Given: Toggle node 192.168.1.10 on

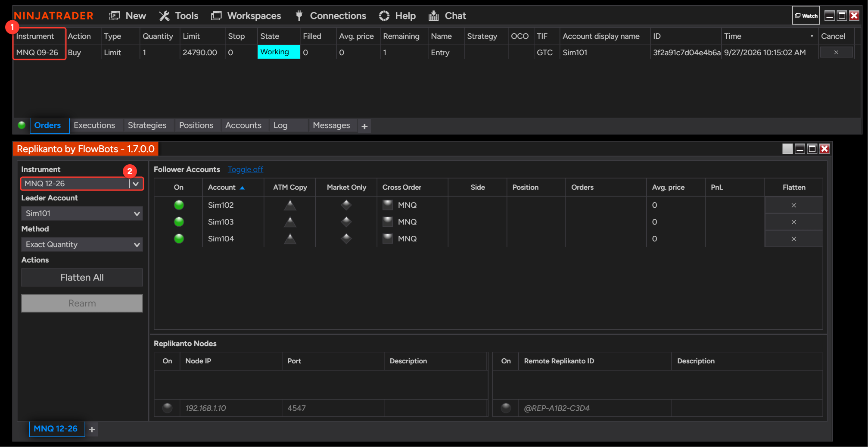Looking at the screenshot, I should point(168,408).
